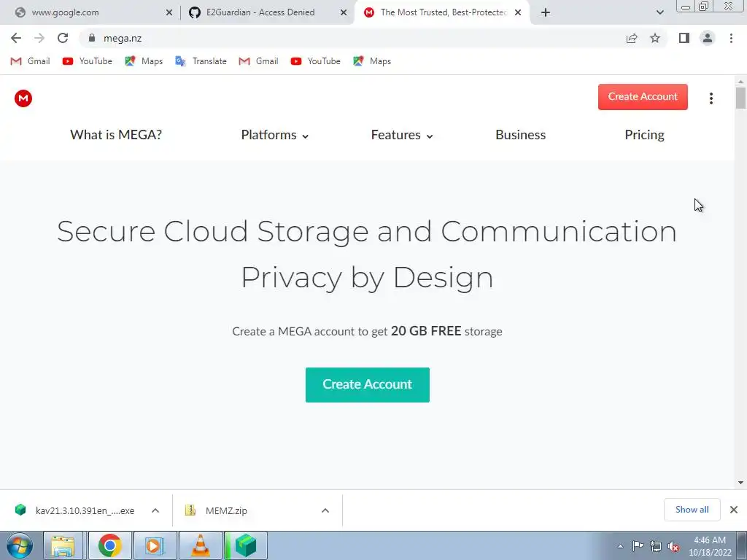747x560 pixels.
Task: Open the second Maps bookmark
Action: coord(371,61)
